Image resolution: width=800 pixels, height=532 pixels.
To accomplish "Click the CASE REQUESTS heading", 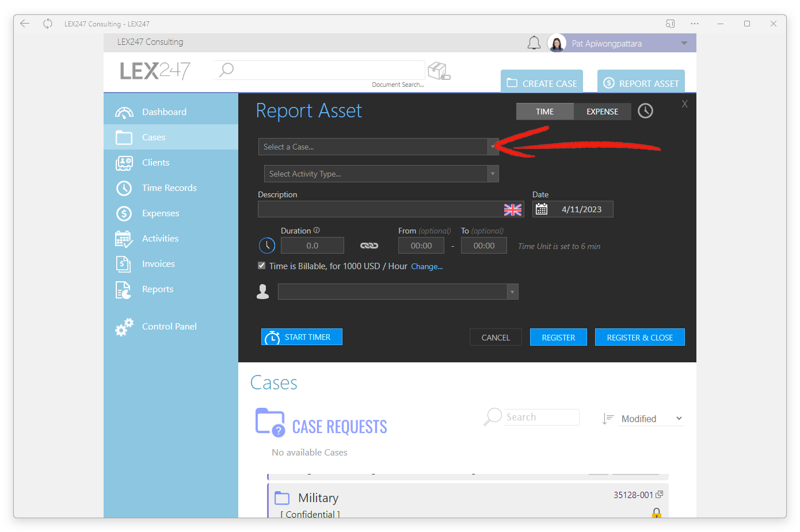I will [x=340, y=427].
